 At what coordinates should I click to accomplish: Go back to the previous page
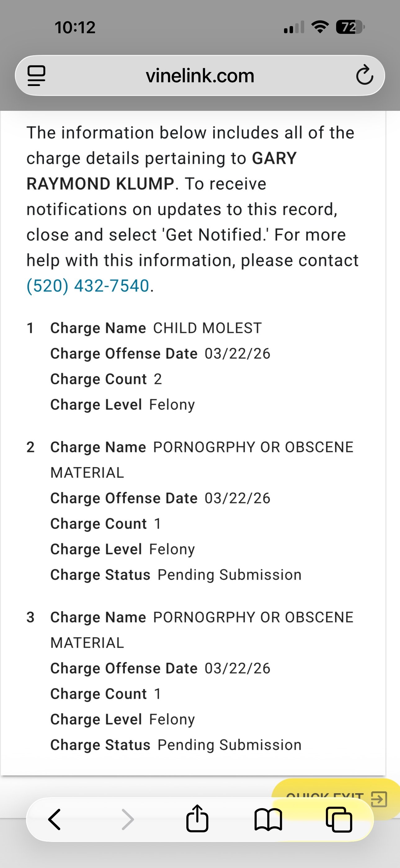coord(55,819)
